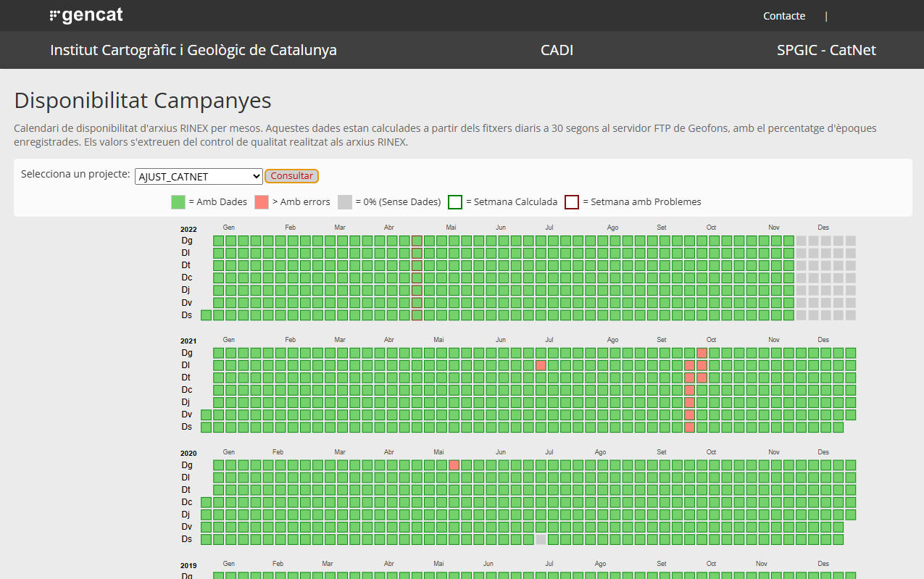Select the red-outlined Sunday cell in 2022

pyautogui.click(x=417, y=241)
